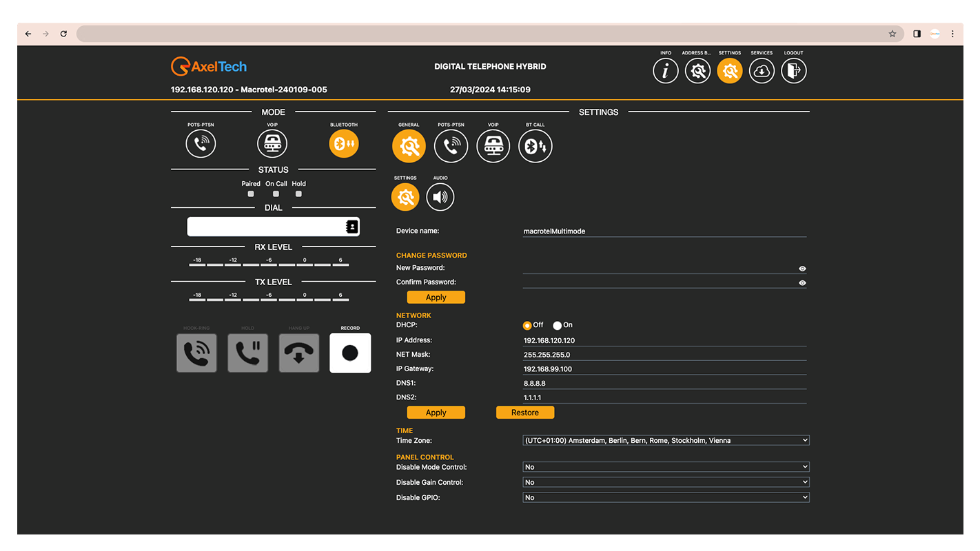Viewport: 980px width, 551px height.
Task: Select POTS-PTSN mode phone icon
Action: (201, 144)
